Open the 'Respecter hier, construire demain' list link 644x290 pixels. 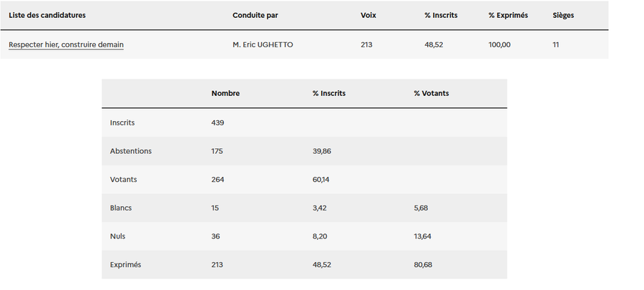click(66, 45)
